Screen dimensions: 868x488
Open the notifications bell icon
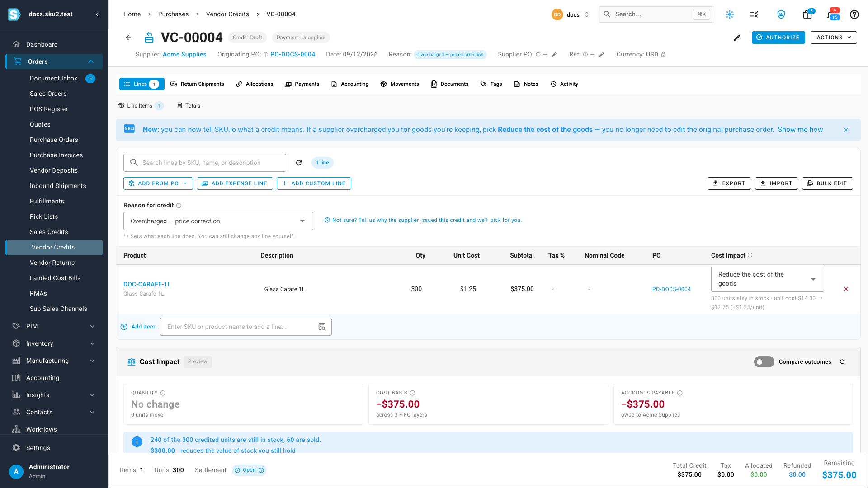point(831,14)
